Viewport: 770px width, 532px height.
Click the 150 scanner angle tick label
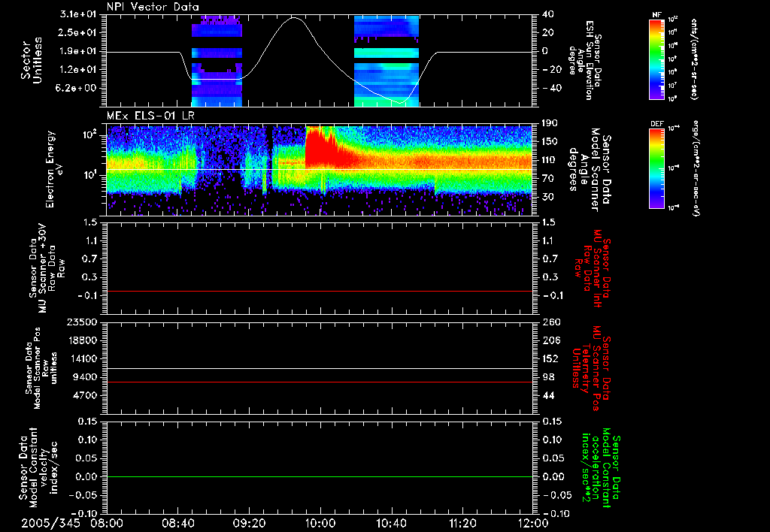coord(550,141)
